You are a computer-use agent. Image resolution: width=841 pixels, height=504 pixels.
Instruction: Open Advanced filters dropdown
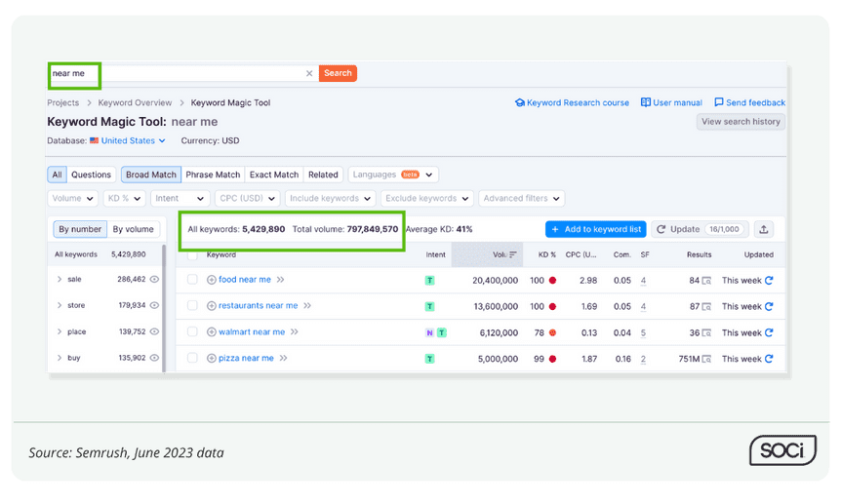click(521, 199)
